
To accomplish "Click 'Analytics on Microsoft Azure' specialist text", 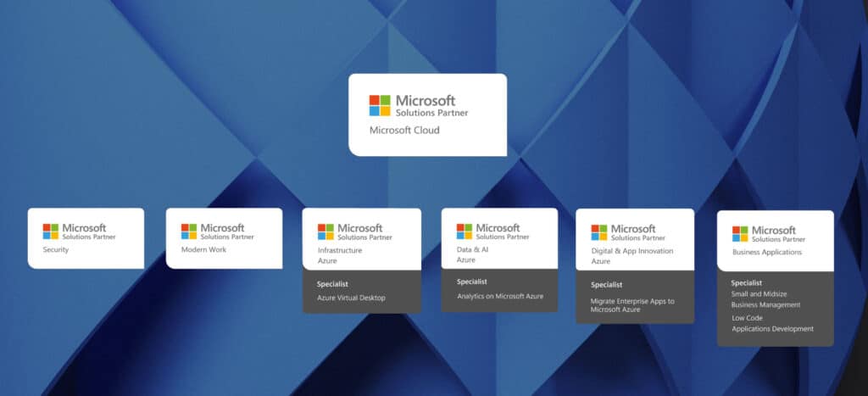I will click(500, 296).
